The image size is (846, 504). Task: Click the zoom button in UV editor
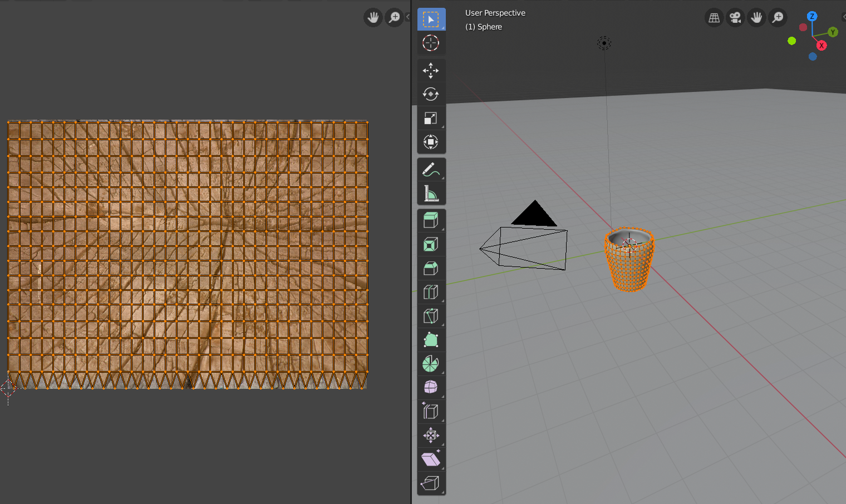click(394, 17)
